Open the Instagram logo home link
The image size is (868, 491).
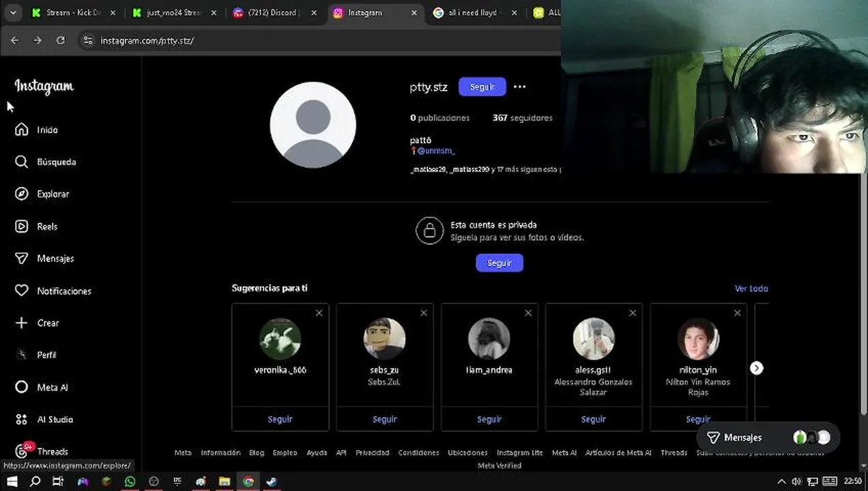pyautogui.click(x=44, y=87)
